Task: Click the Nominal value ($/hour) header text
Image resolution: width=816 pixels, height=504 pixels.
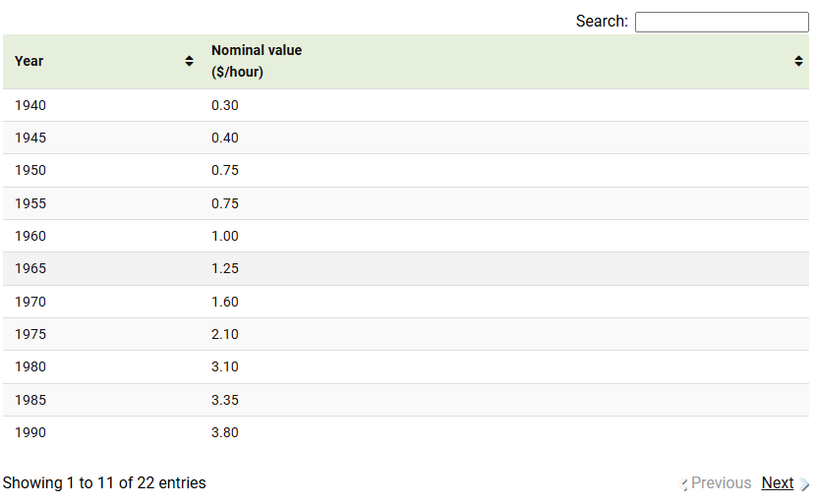Action: (256, 61)
